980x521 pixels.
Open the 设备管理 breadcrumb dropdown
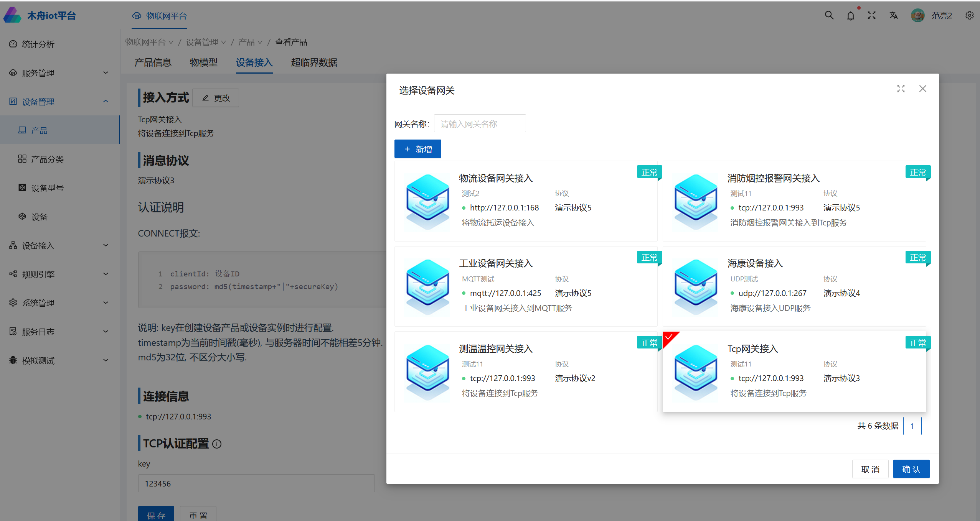click(206, 42)
